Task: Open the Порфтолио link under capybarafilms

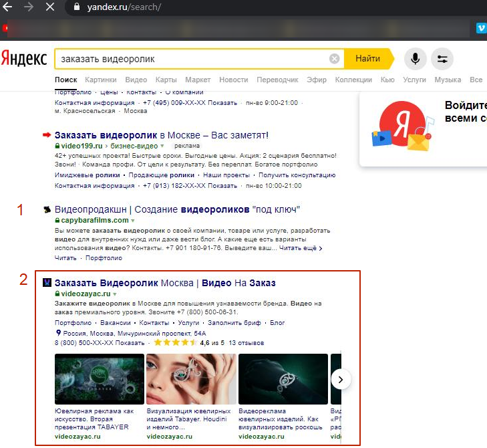Action: pos(104,258)
